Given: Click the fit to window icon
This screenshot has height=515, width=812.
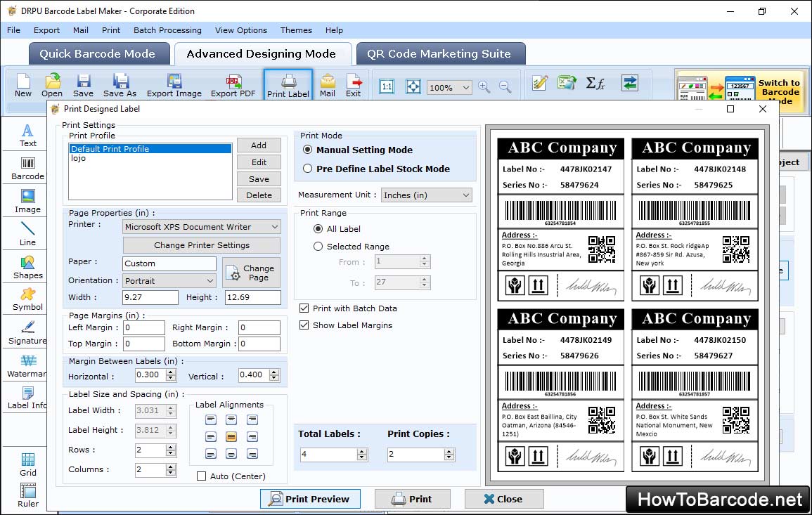Looking at the screenshot, I should (x=413, y=86).
